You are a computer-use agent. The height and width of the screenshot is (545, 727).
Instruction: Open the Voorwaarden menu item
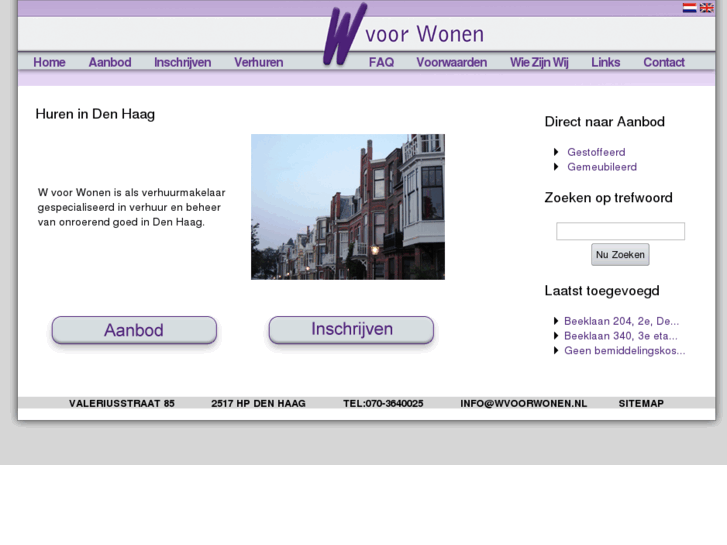click(452, 62)
